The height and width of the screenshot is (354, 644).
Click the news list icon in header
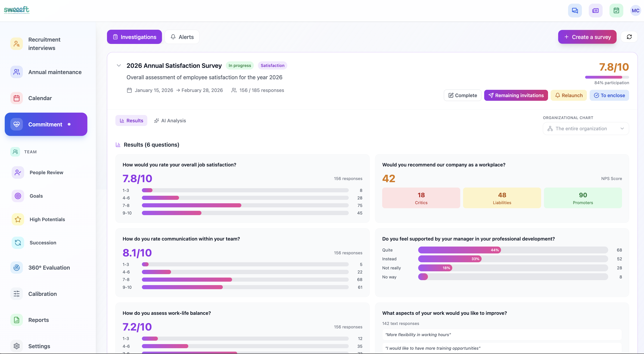tap(595, 11)
